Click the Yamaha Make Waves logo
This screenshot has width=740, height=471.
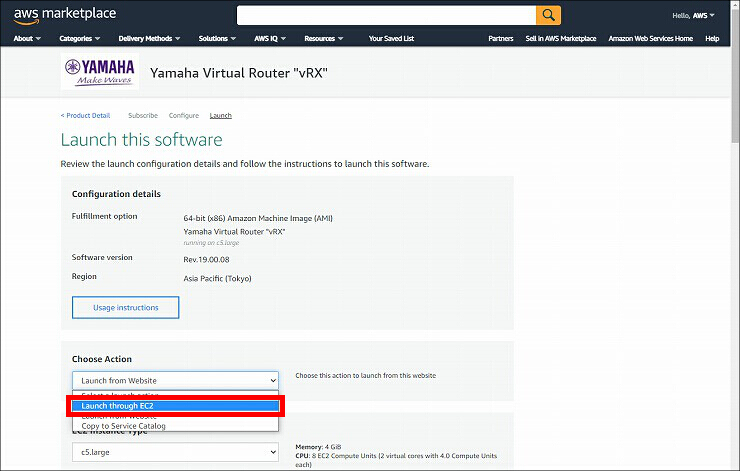point(100,71)
